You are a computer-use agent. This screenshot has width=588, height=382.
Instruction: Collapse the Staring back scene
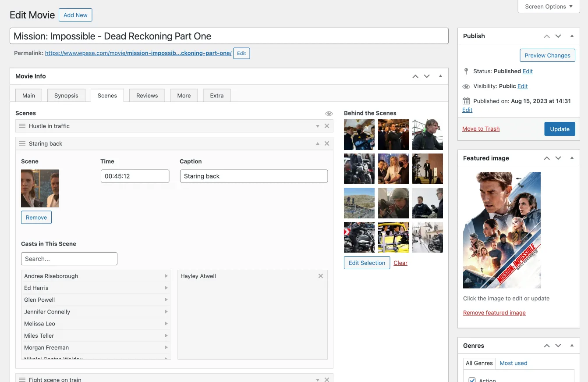pyautogui.click(x=318, y=143)
